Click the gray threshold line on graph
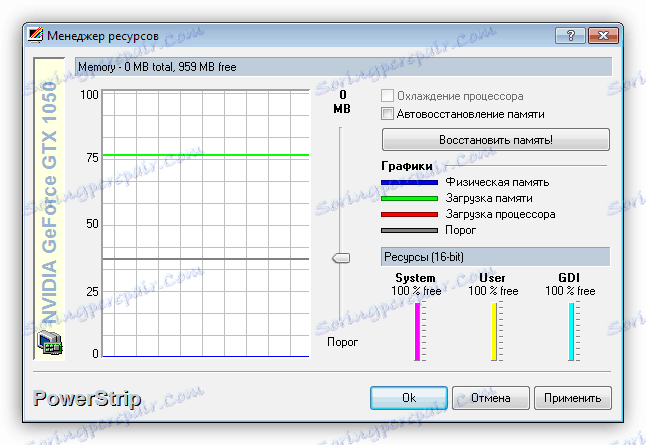 pos(206,259)
